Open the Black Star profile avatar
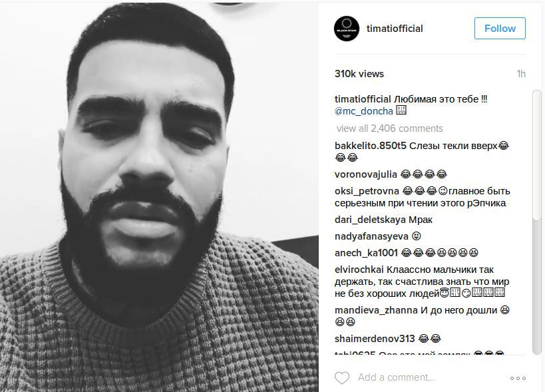Screen dimensions: 545x392 pos(347,29)
